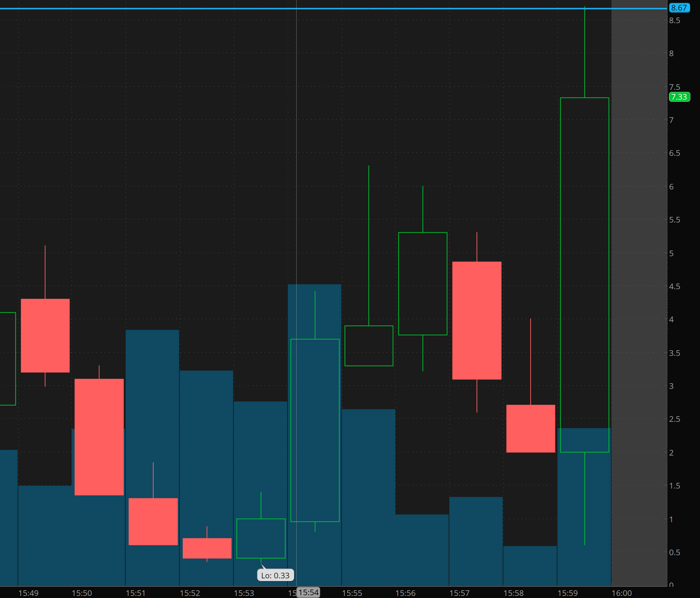This screenshot has height=598, width=700.
Task: Select the red 15:58 candle body
Action: click(x=530, y=428)
